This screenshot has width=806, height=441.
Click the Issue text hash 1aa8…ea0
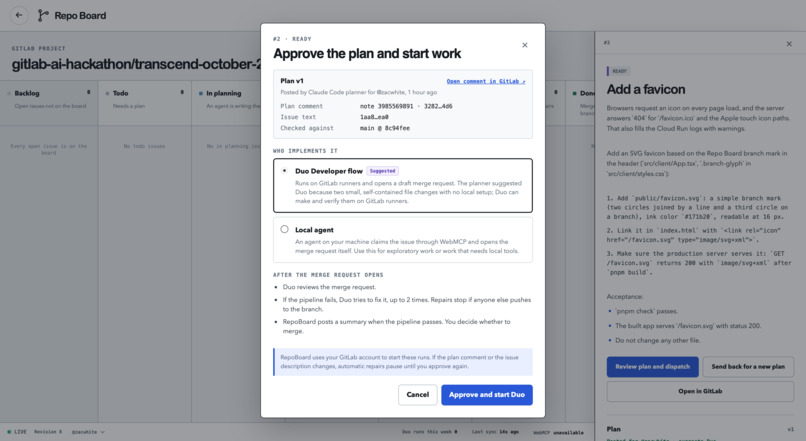tap(374, 117)
